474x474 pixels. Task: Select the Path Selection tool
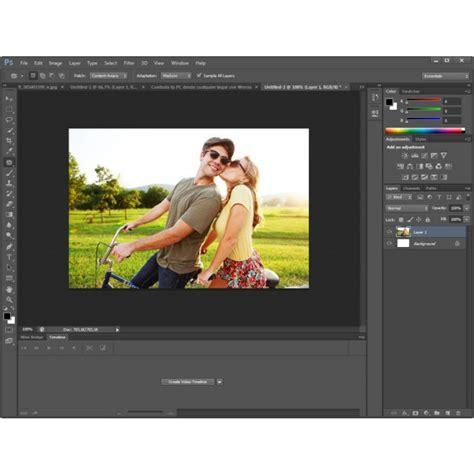coord(9,268)
